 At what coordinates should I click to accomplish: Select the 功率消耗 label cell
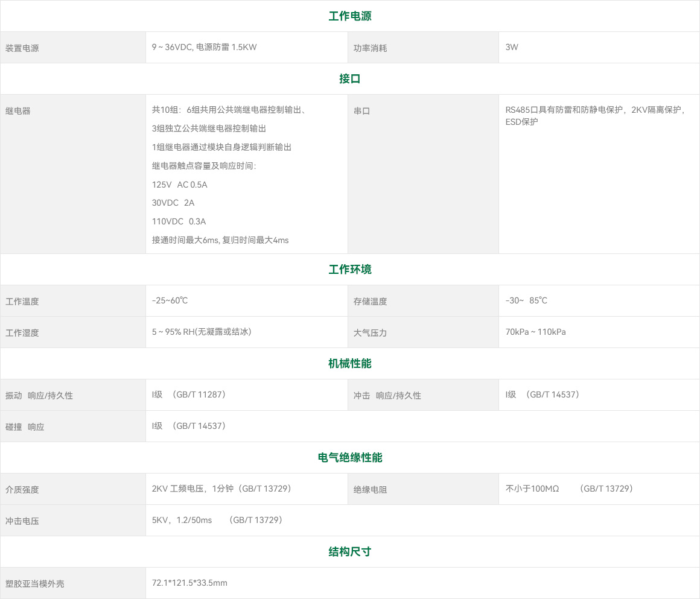point(370,48)
